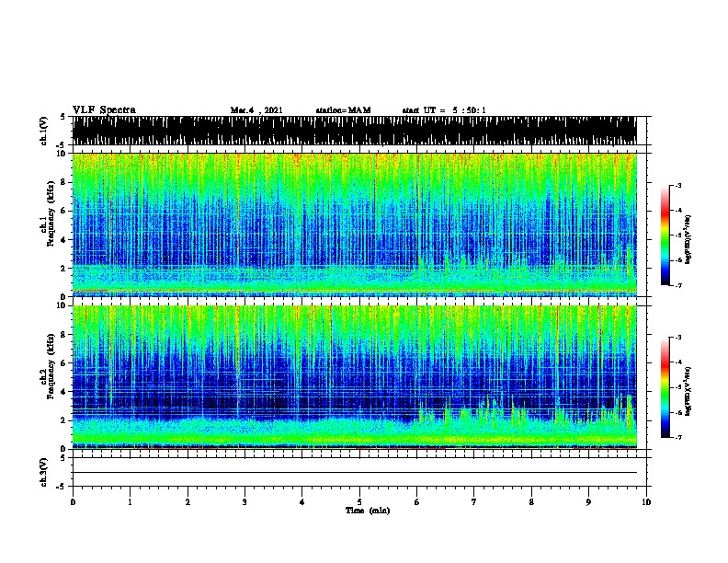Select the "start UT = 5 :50: 1" text
Screen dimensions: 728x563
click(444, 110)
